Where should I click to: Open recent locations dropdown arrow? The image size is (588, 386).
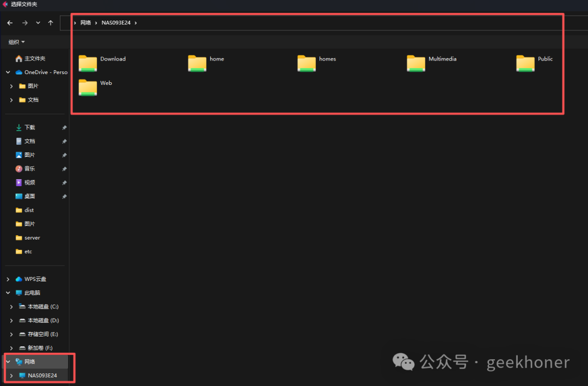[38, 23]
